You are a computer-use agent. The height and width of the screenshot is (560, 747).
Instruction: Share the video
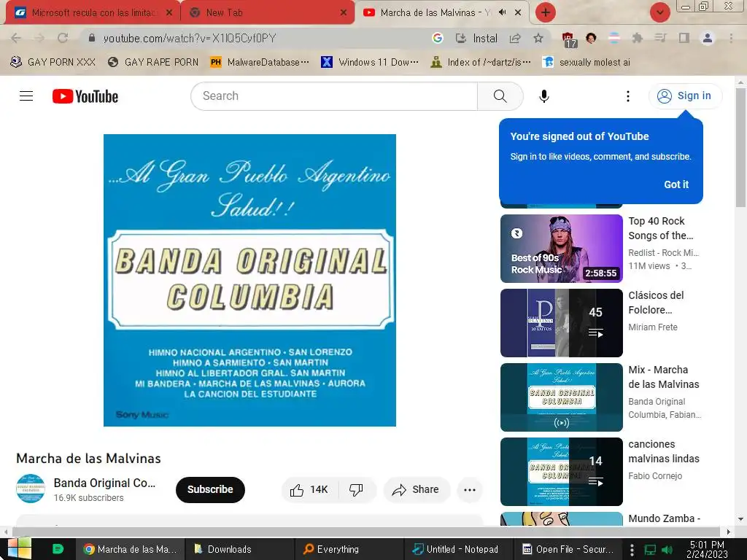(x=416, y=489)
